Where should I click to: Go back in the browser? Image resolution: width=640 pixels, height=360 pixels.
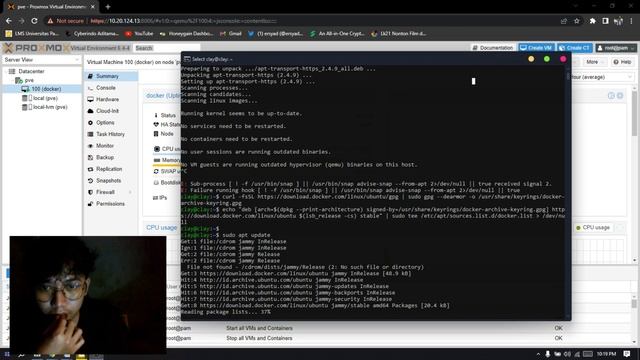tap(9, 21)
